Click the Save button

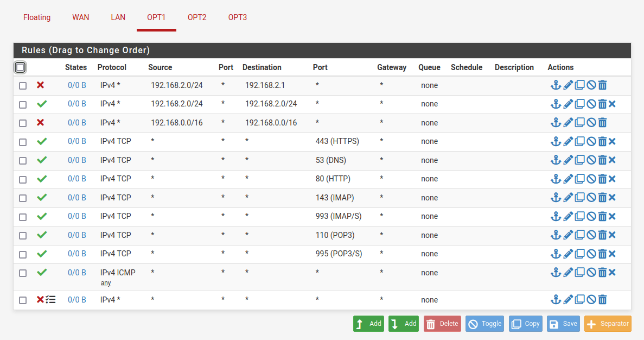pos(563,324)
